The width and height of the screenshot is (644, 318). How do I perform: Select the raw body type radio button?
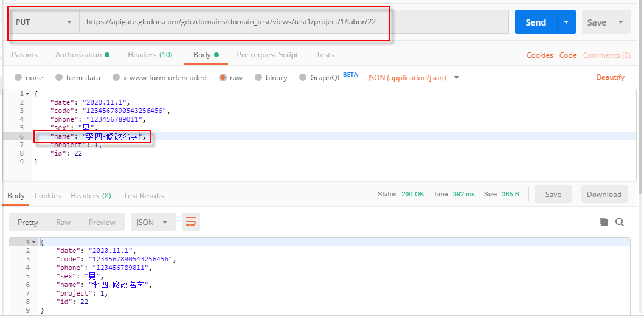point(223,78)
